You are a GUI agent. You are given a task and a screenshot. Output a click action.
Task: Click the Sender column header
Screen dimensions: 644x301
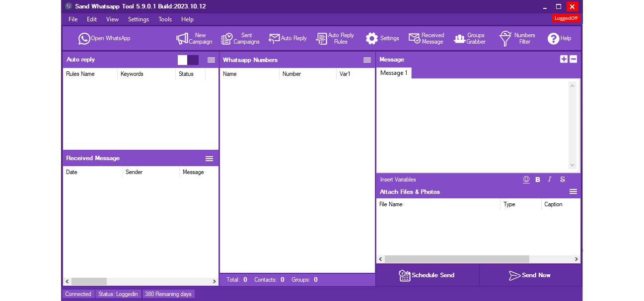tap(151, 172)
